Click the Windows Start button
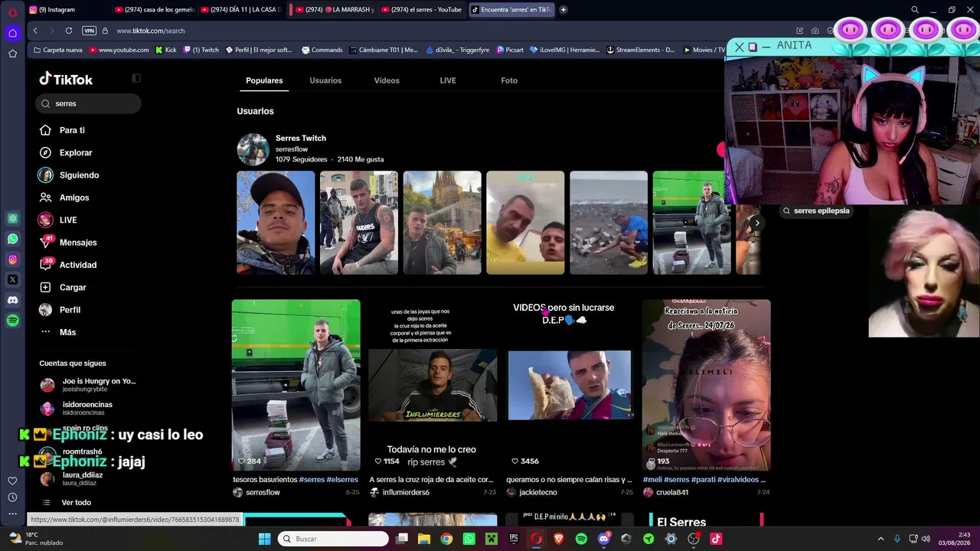 pyautogui.click(x=264, y=539)
